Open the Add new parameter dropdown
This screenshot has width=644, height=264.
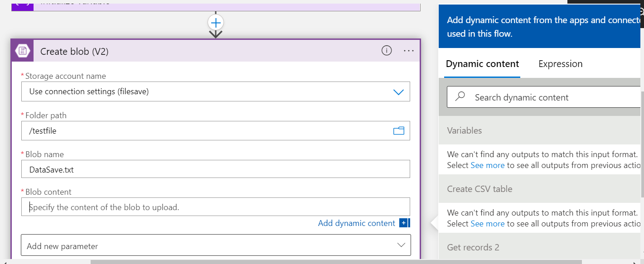coord(401,245)
